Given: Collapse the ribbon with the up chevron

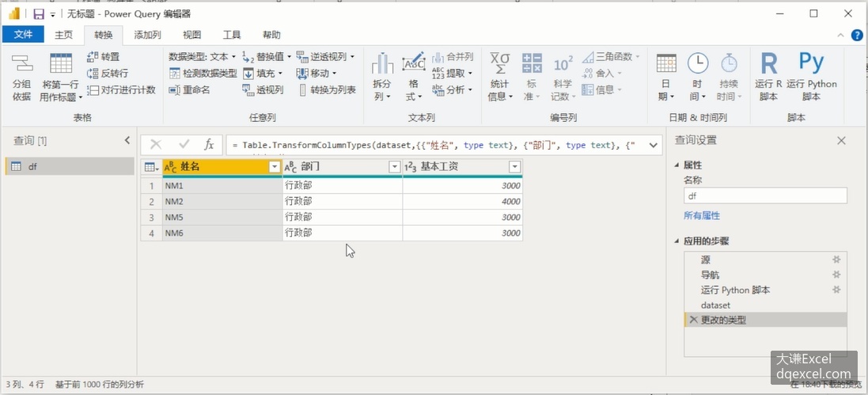Looking at the screenshot, I should point(841,36).
